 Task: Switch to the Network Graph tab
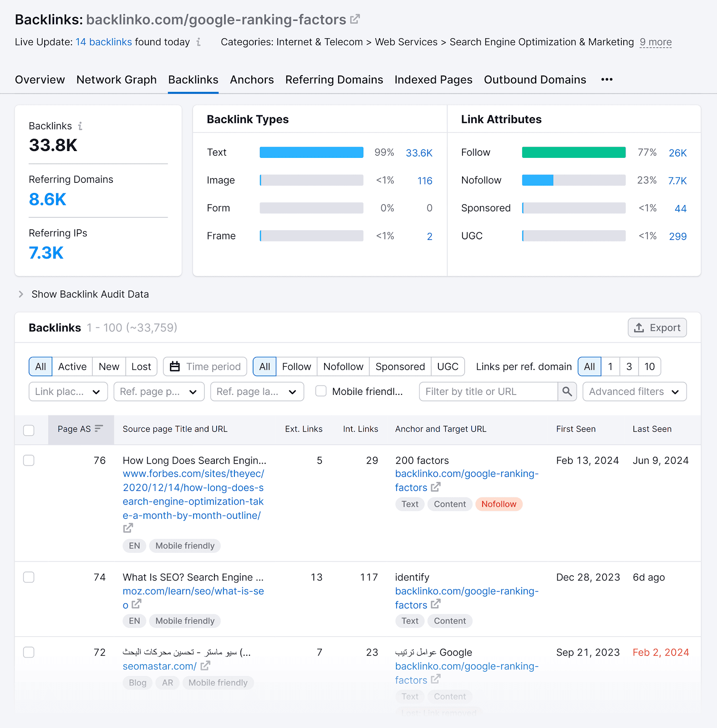coord(117,80)
